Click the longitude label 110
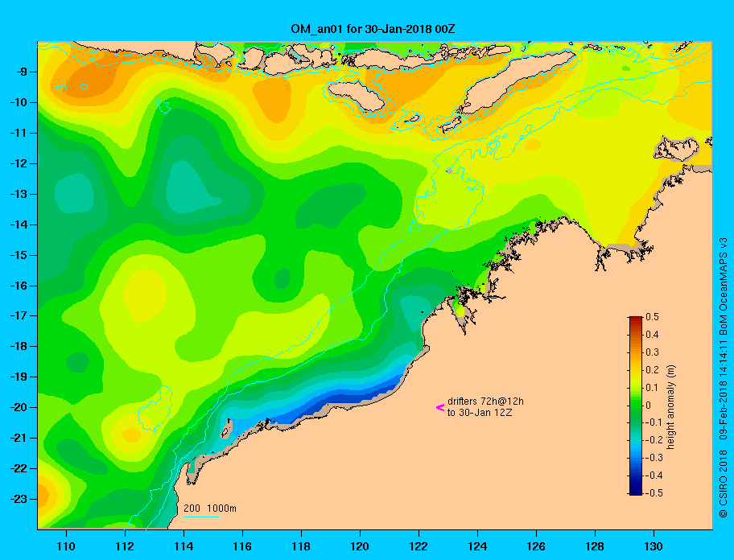 point(66,546)
